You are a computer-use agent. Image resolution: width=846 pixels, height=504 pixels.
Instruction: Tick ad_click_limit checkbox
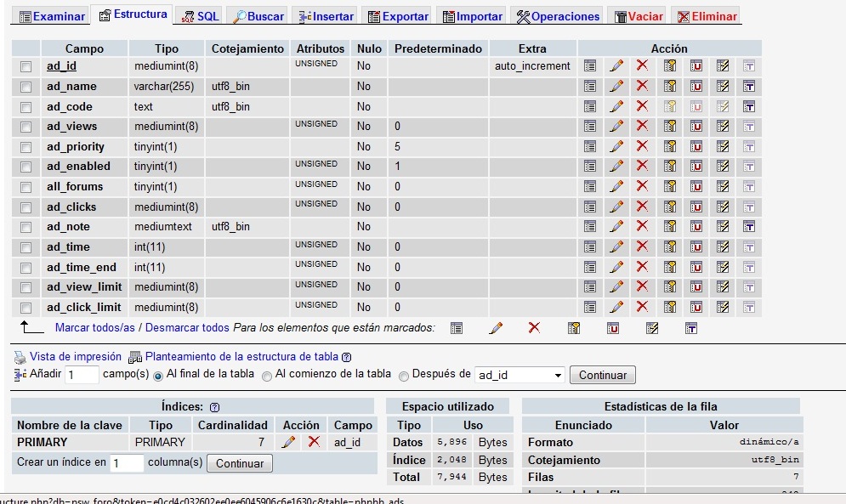(x=26, y=309)
